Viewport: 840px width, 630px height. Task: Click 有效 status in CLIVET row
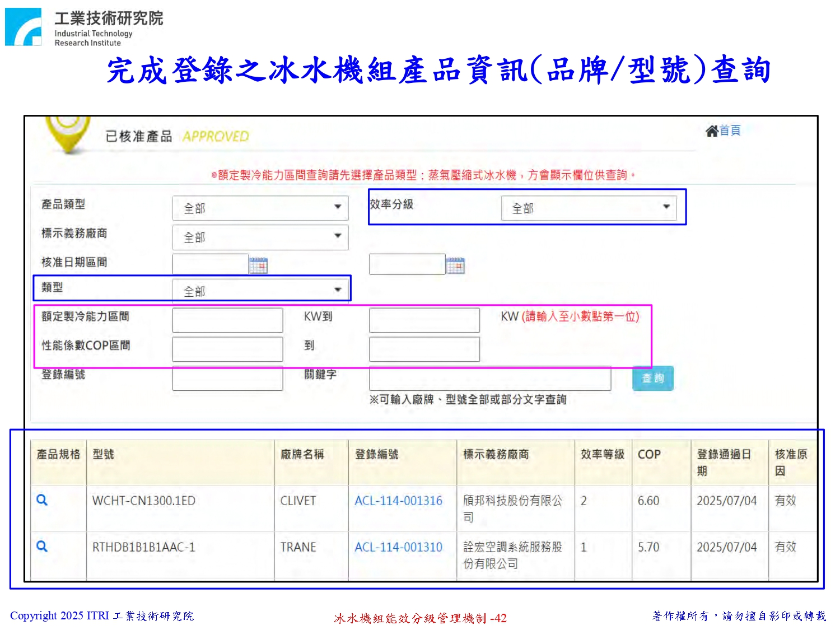(x=785, y=501)
